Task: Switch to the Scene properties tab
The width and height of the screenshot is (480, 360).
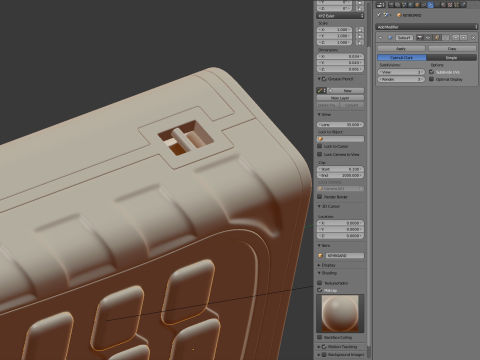Action: point(404,5)
